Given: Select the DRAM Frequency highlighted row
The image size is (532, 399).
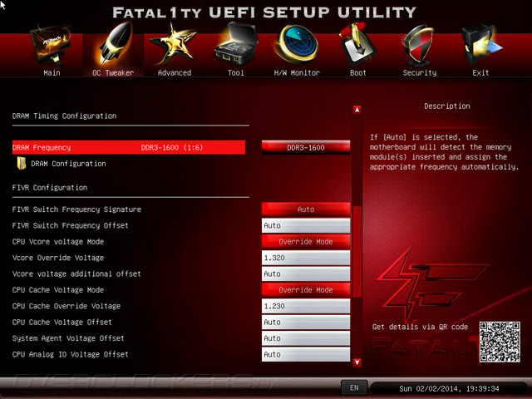Looking at the screenshot, I should click(x=129, y=147).
